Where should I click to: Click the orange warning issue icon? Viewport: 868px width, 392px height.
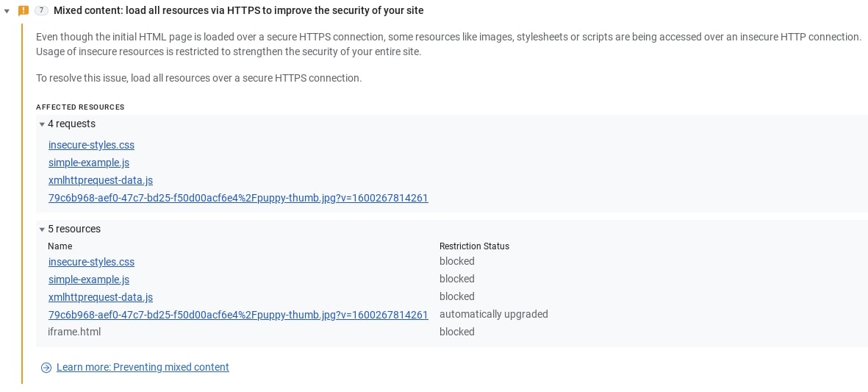tap(24, 11)
